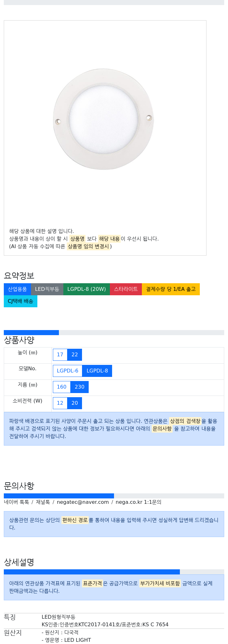Select 12 W power consumption
Viewport: 228px width, 644px height.
coord(60,403)
